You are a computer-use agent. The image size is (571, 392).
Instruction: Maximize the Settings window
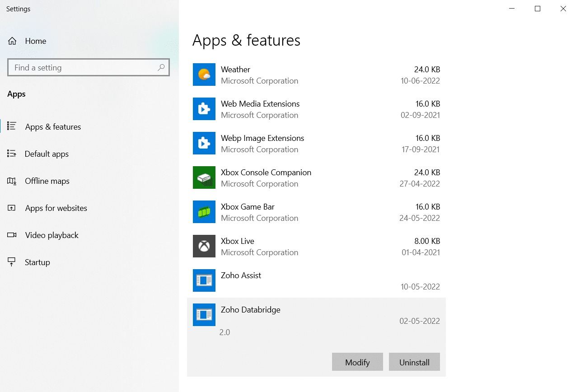(538, 9)
